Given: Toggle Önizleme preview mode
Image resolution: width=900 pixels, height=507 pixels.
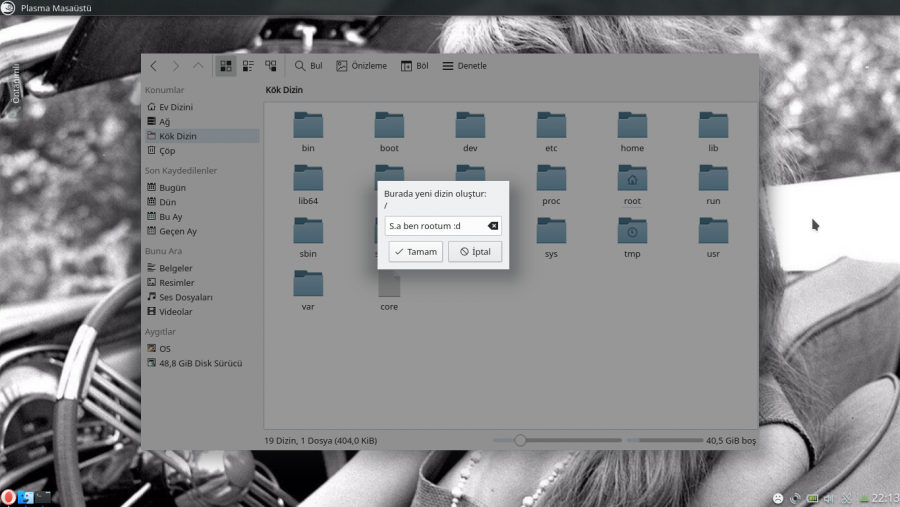Looking at the screenshot, I should pyautogui.click(x=362, y=66).
